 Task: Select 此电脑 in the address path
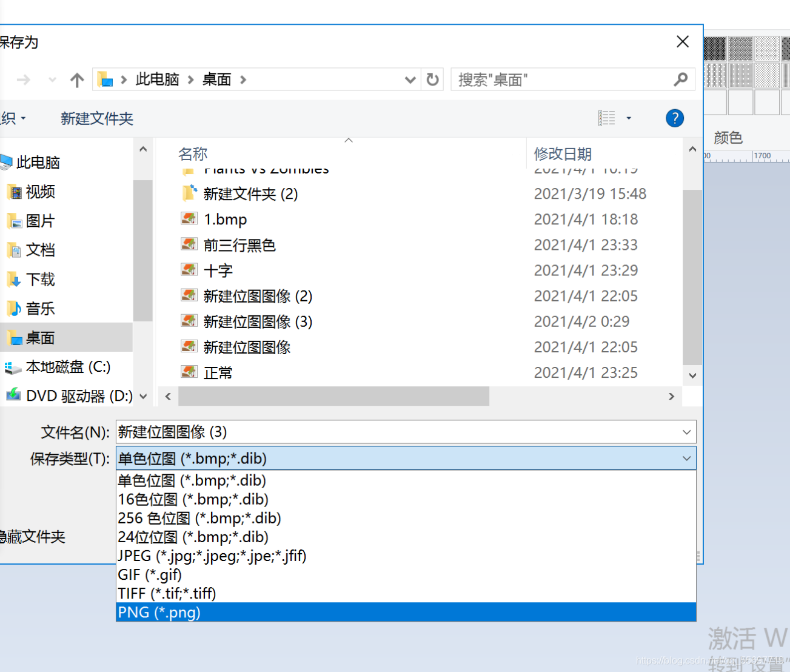[x=158, y=79]
